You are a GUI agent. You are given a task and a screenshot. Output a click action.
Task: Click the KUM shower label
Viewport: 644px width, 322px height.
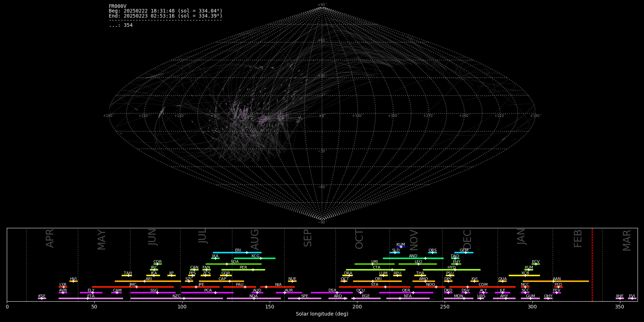point(401,245)
